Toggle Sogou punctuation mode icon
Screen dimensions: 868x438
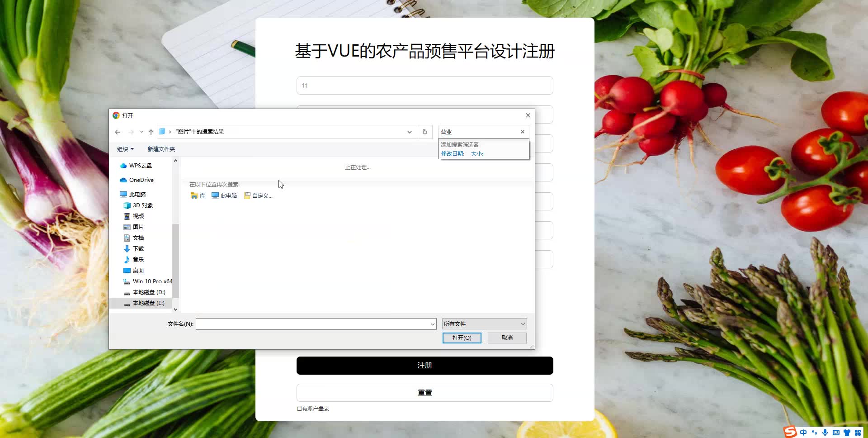tap(815, 433)
